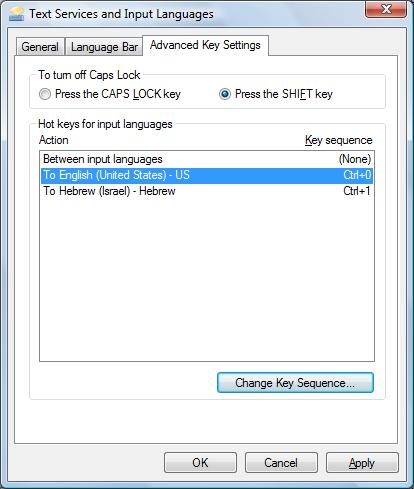The image size is (414, 489).
Task: Close the Text Services dialog window
Action: pyautogui.click(x=386, y=9)
